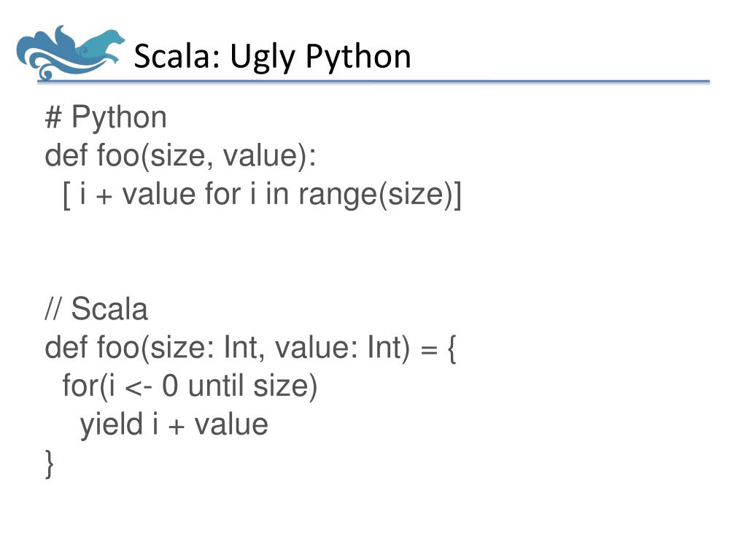Click the '# Python' comment line
The height and width of the screenshot is (560, 747).
tap(106, 117)
